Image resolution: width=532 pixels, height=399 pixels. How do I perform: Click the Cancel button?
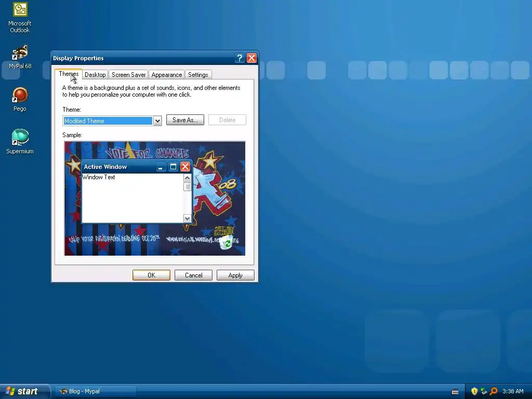pos(193,275)
